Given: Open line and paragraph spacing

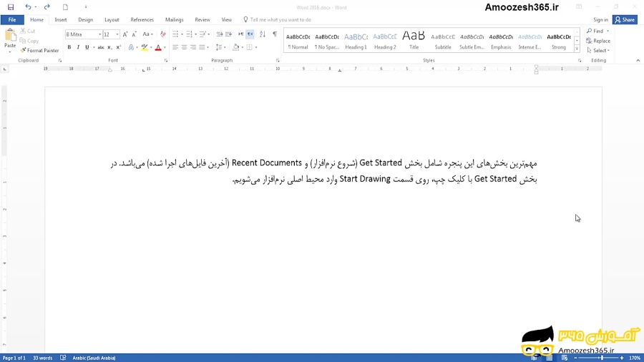Looking at the screenshot, I should click(220, 47).
